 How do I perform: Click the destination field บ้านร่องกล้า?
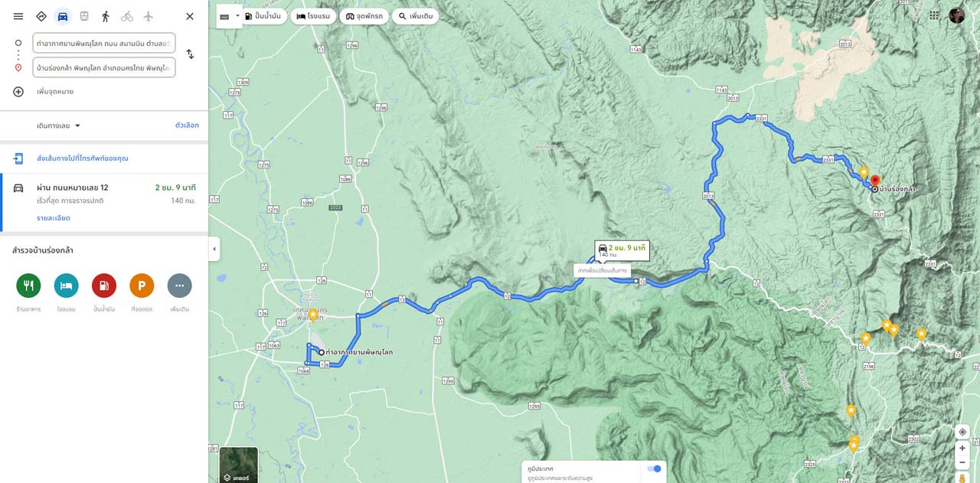coord(104,67)
